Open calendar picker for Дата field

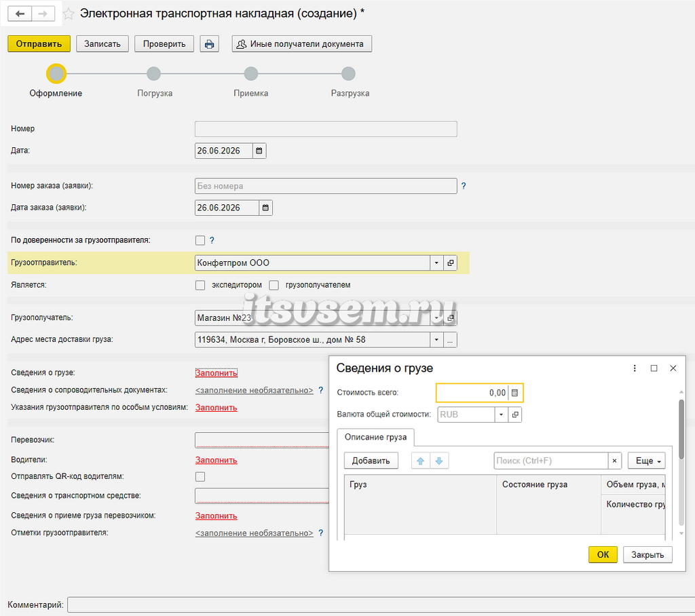tap(259, 151)
